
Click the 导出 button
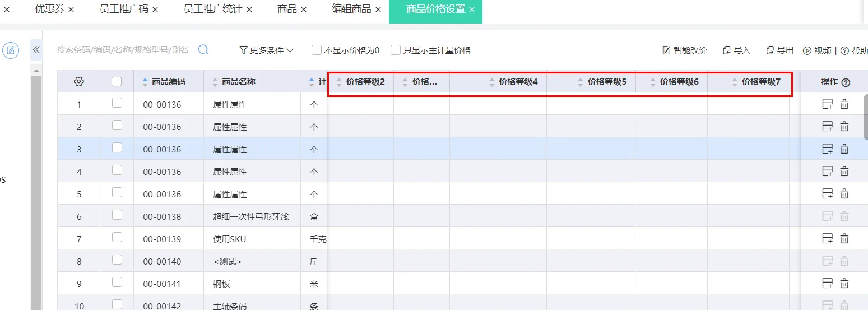click(780, 50)
